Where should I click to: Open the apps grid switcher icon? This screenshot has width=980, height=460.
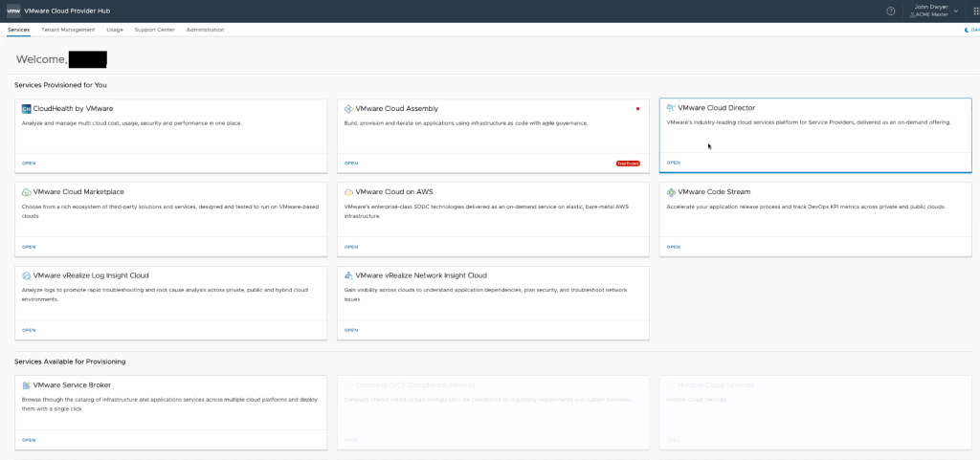pos(975,11)
